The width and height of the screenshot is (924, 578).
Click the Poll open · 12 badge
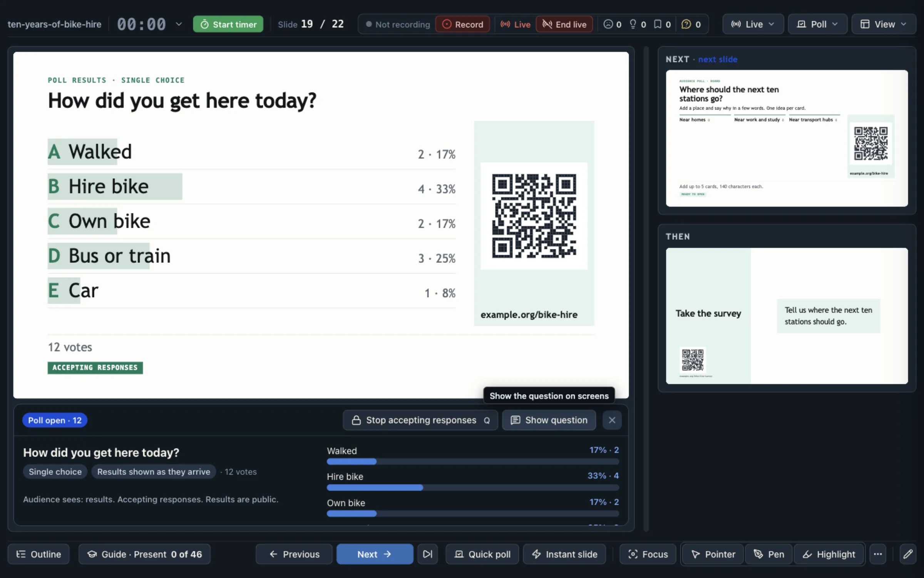coord(55,420)
